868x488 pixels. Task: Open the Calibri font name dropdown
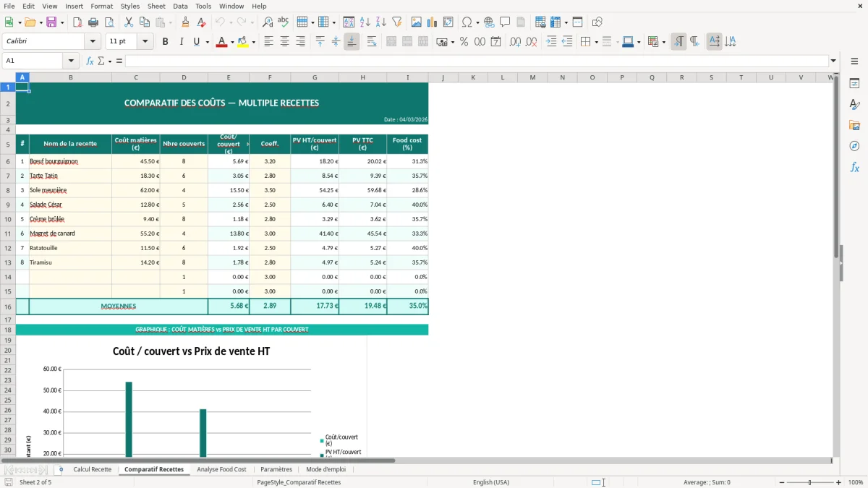coord(94,42)
